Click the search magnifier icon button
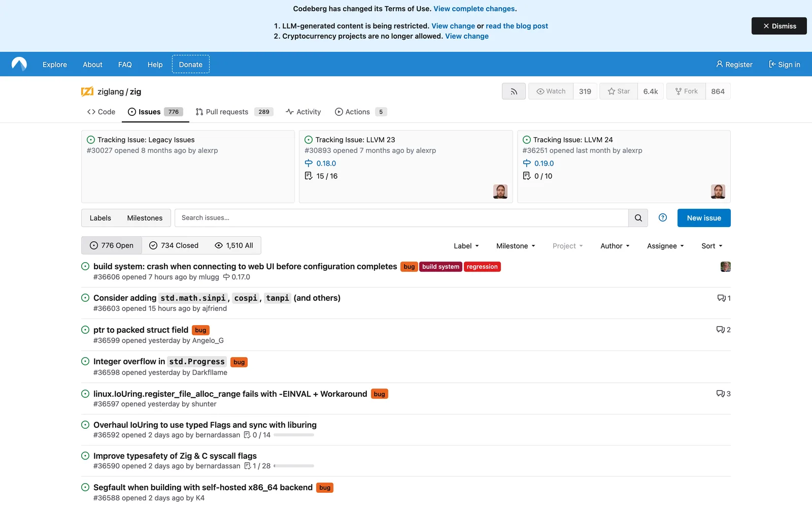The height and width of the screenshot is (508, 812). (638, 218)
